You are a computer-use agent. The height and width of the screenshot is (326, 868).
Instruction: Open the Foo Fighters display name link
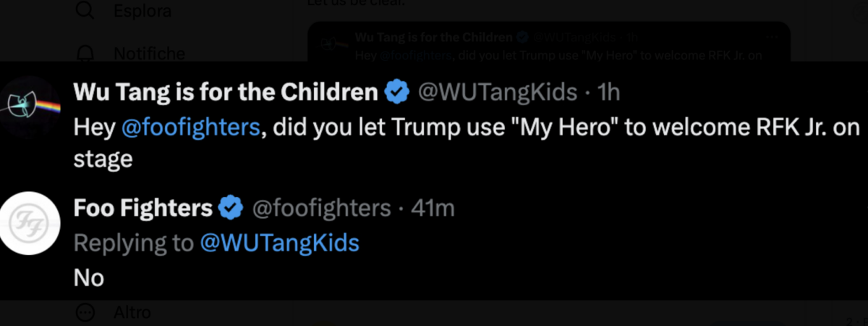[x=142, y=209]
